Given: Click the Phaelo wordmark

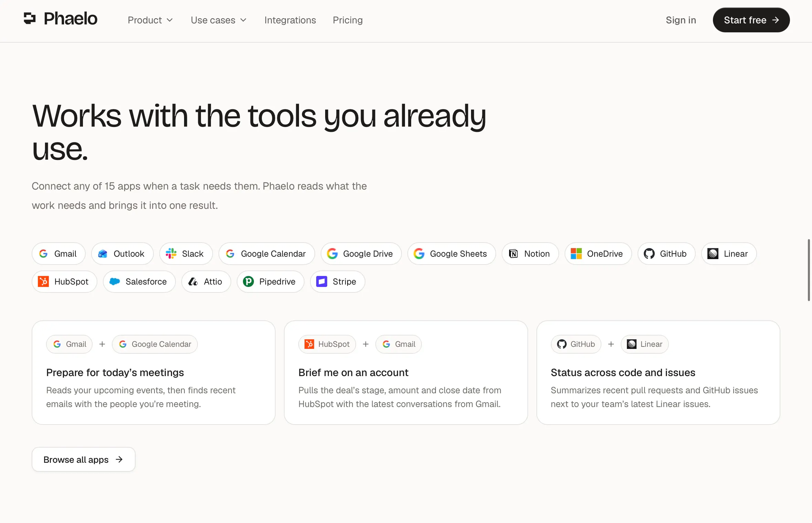Looking at the screenshot, I should (x=71, y=19).
